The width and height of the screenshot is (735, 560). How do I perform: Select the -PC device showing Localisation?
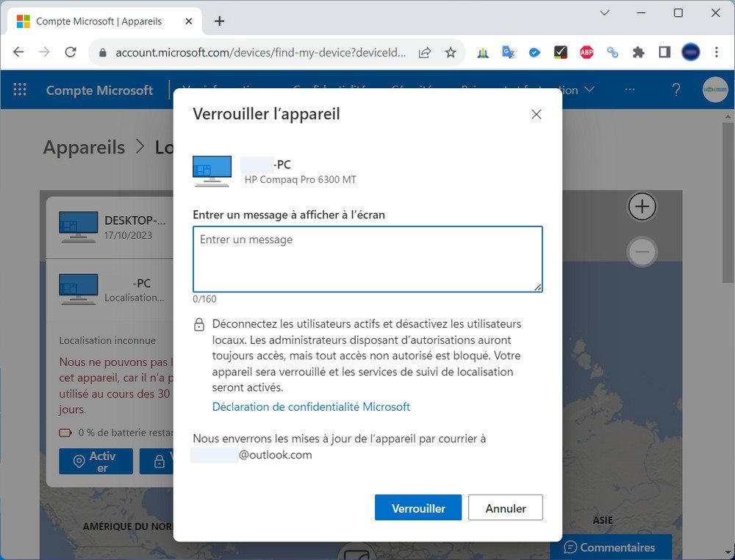point(110,290)
